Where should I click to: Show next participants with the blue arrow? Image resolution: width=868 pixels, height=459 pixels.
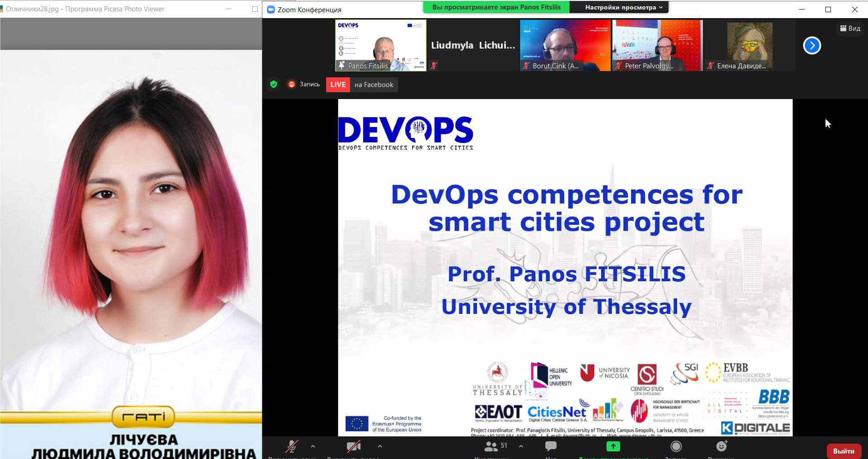[x=812, y=45]
